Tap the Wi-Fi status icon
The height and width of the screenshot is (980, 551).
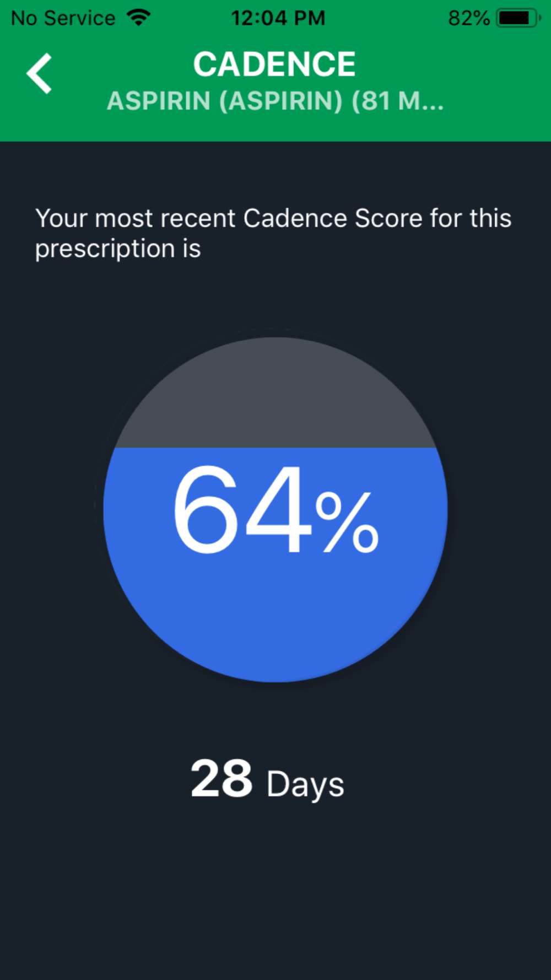tap(139, 18)
